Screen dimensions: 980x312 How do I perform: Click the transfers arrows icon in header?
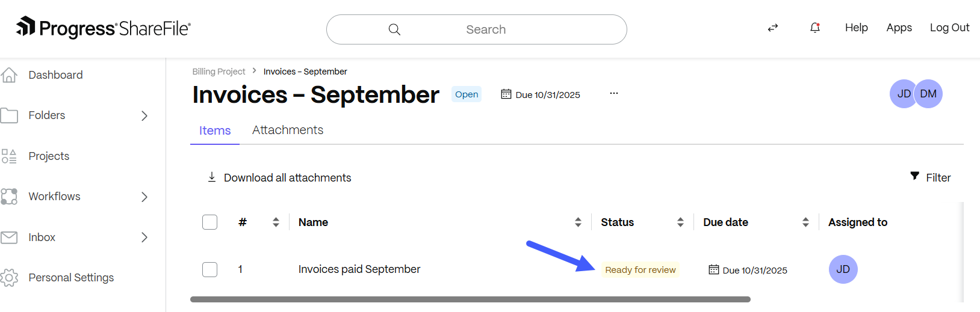coord(773,28)
